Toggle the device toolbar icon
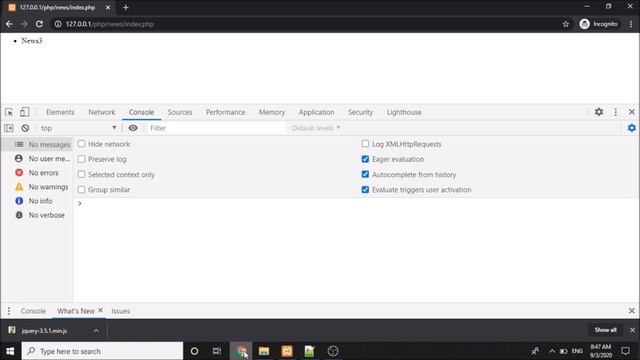This screenshot has width=640, height=360. (24, 112)
